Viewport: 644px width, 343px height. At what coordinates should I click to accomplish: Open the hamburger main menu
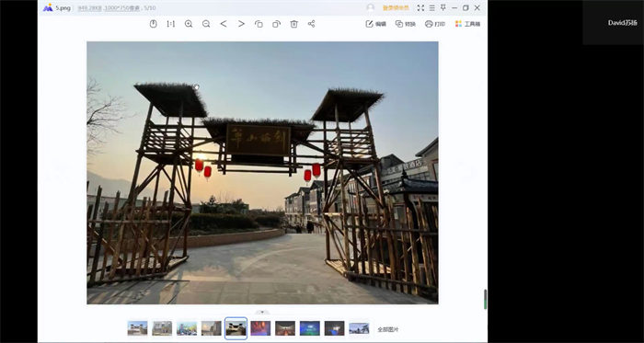click(x=432, y=7)
